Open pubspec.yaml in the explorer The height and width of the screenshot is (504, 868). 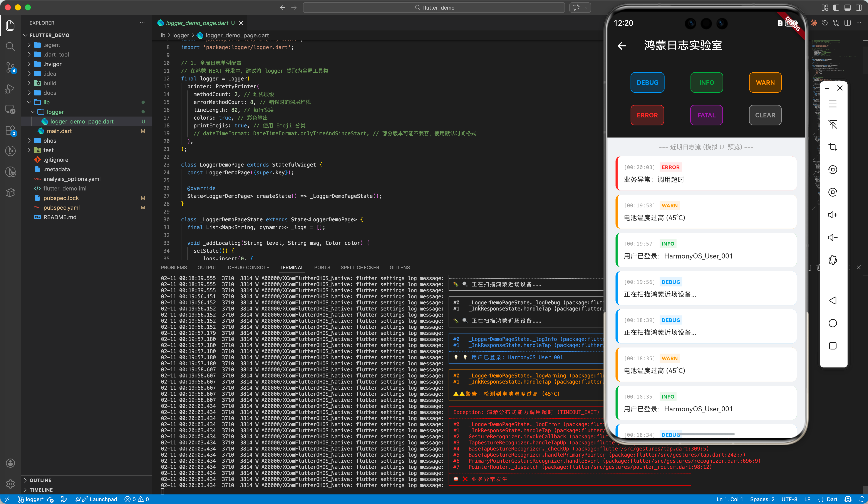pos(61,208)
